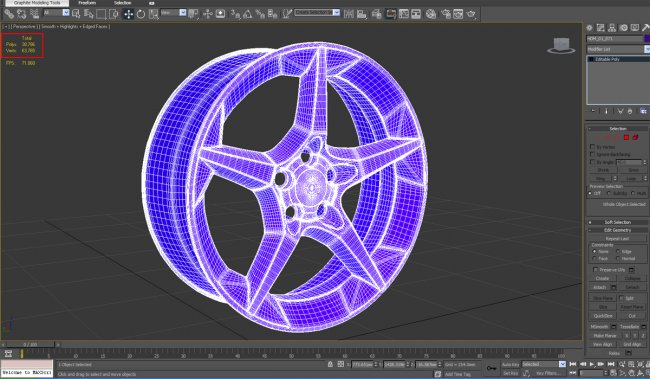Click the Render Production teapot icon

[x=471, y=14]
